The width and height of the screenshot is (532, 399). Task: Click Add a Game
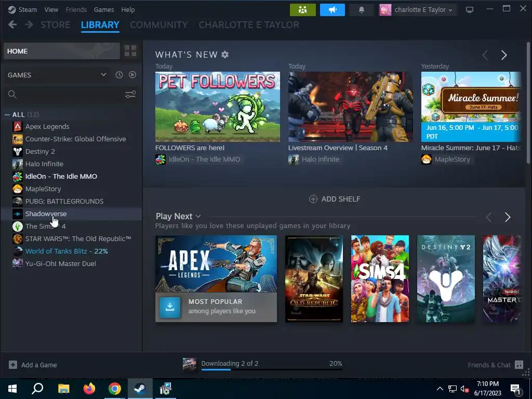33,365
